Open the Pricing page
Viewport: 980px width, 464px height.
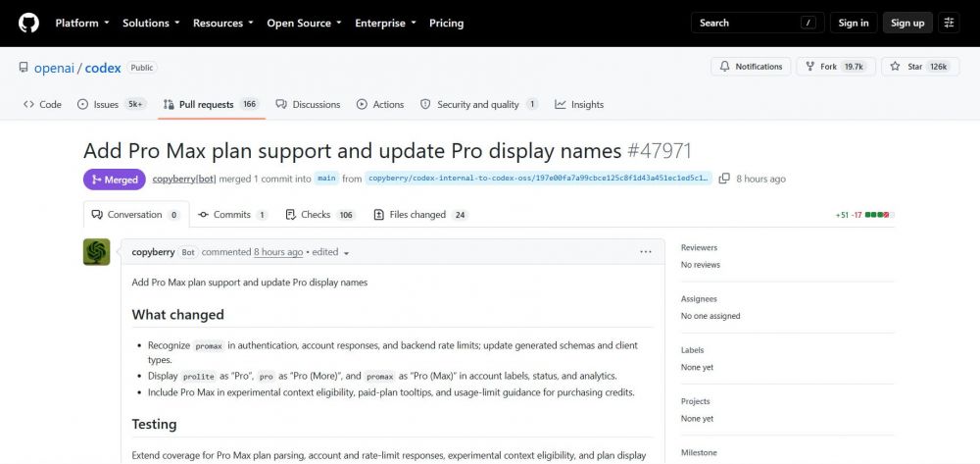coord(446,24)
